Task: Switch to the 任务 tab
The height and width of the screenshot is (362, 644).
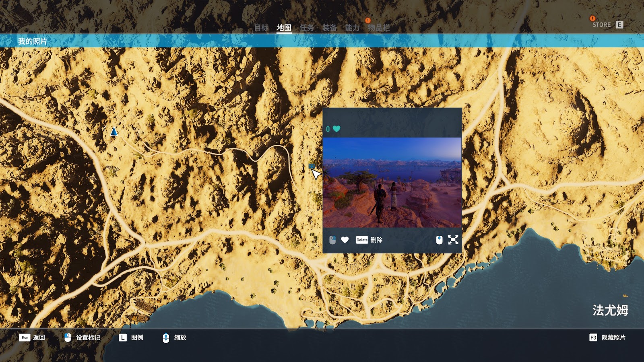Action: point(307,28)
